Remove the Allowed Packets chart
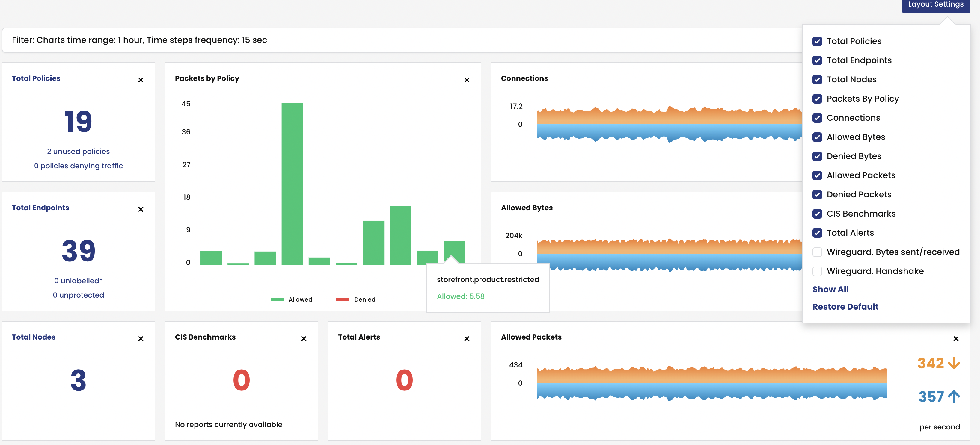980x445 pixels. pyautogui.click(x=955, y=338)
